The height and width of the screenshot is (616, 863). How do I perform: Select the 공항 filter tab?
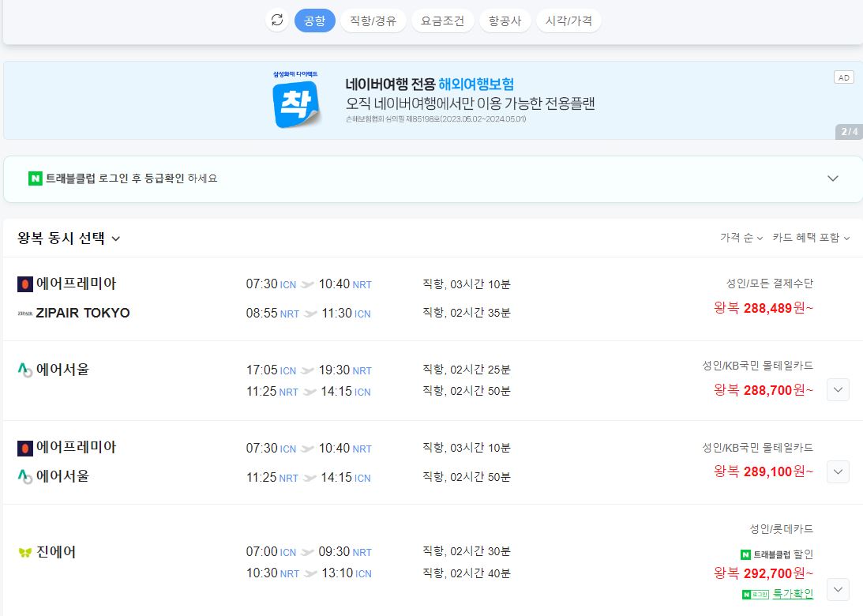click(315, 21)
